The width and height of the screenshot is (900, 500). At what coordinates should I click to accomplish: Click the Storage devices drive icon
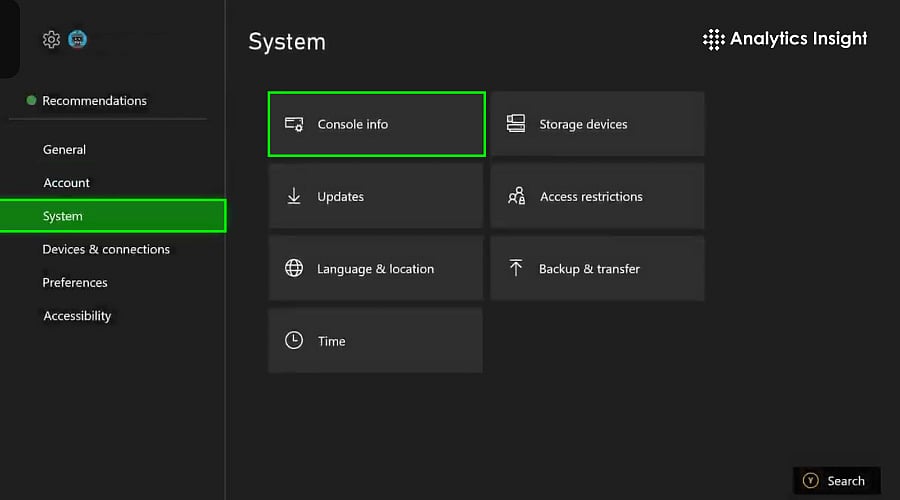click(x=516, y=124)
